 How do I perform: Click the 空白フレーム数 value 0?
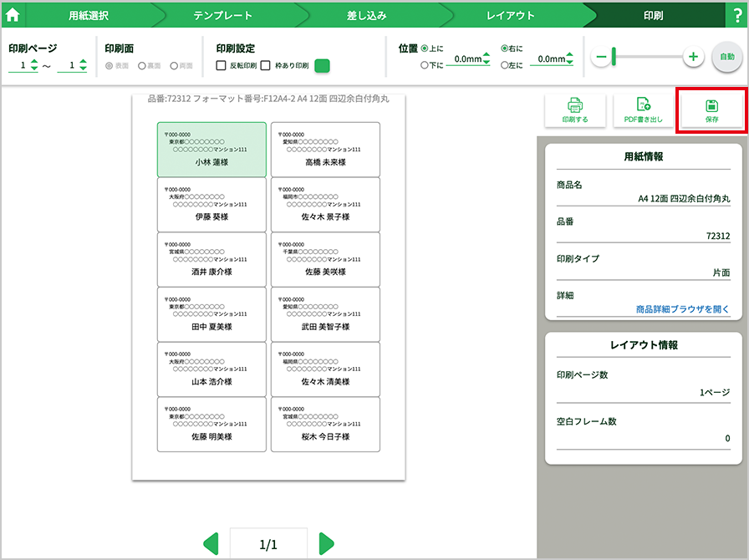[727, 438]
